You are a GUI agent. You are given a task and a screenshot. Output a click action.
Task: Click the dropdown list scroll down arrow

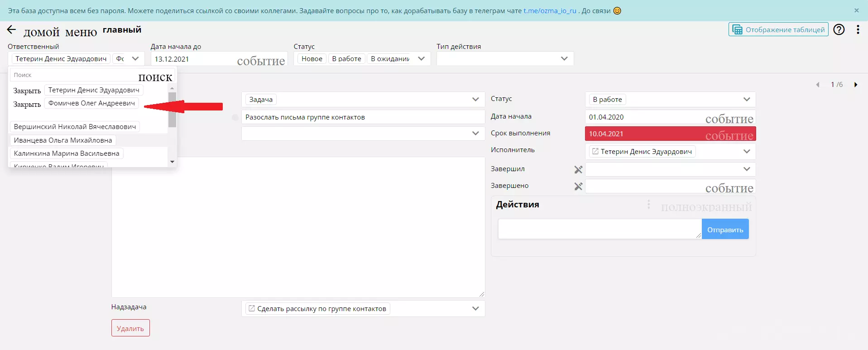click(x=172, y=162)
